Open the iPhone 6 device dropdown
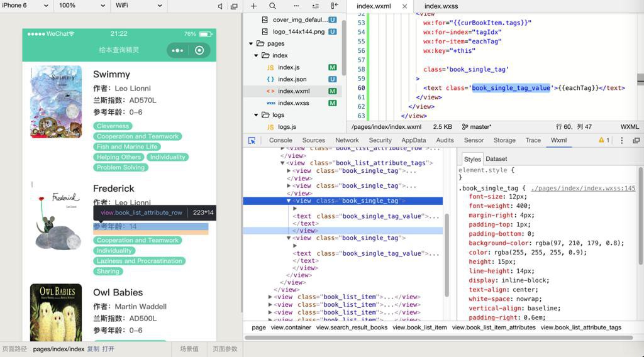This screenshot has height=357, width=644. point(25,6)
